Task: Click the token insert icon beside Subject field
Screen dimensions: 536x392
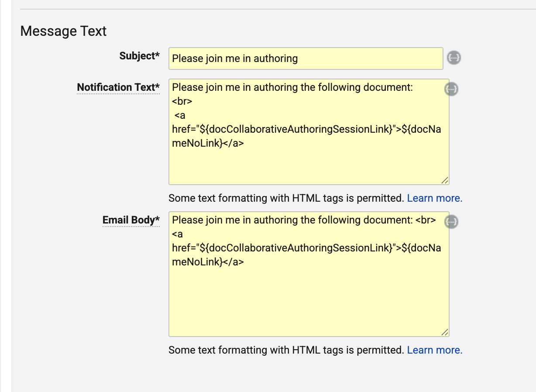Action: coord(454,58)
